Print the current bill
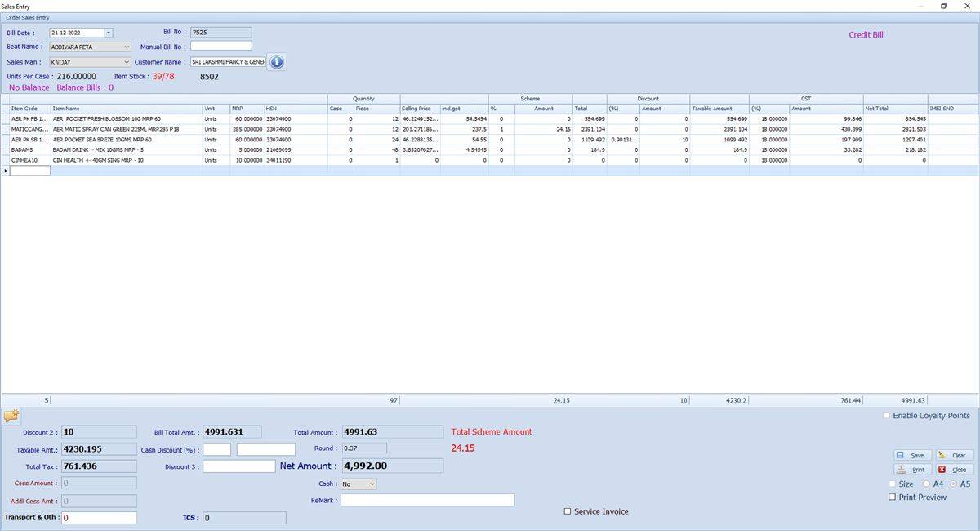Screen dimensions: 980x531 911,470
